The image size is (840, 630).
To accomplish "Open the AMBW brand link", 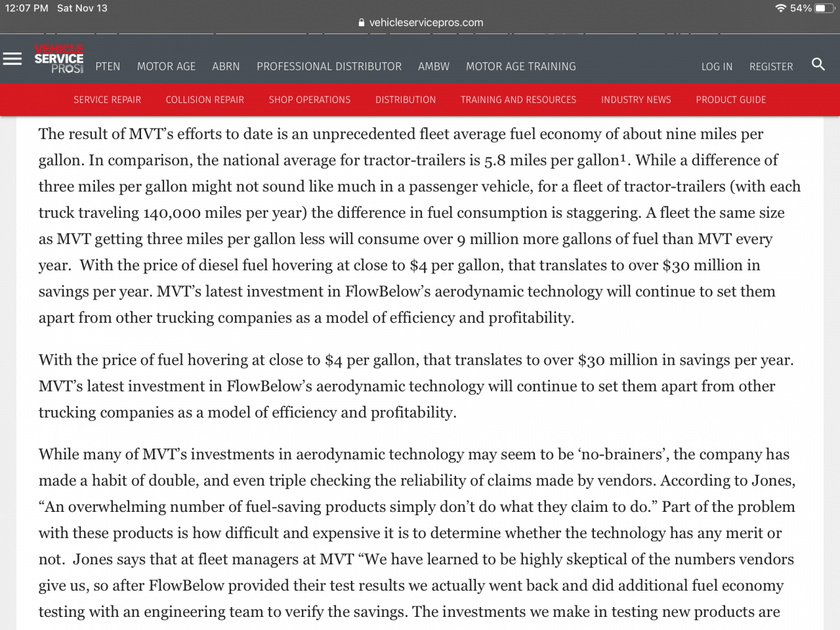I will pos(434,66).
